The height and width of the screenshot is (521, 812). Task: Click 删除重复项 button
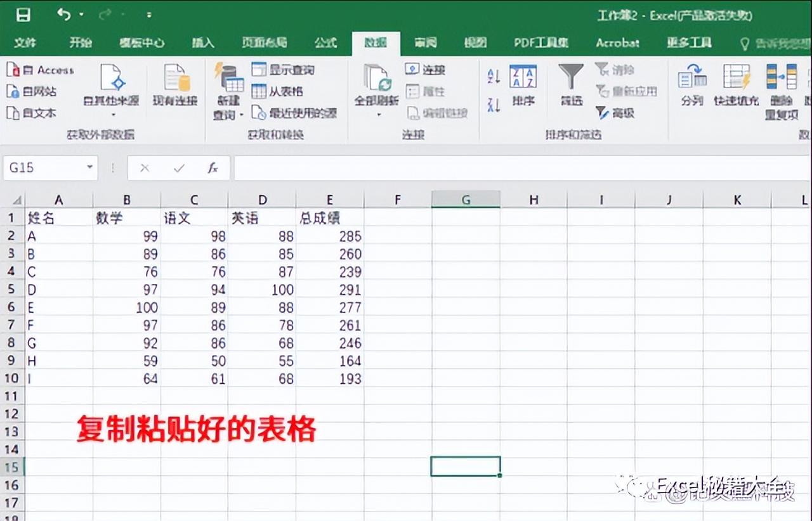[x=781, y=91]
